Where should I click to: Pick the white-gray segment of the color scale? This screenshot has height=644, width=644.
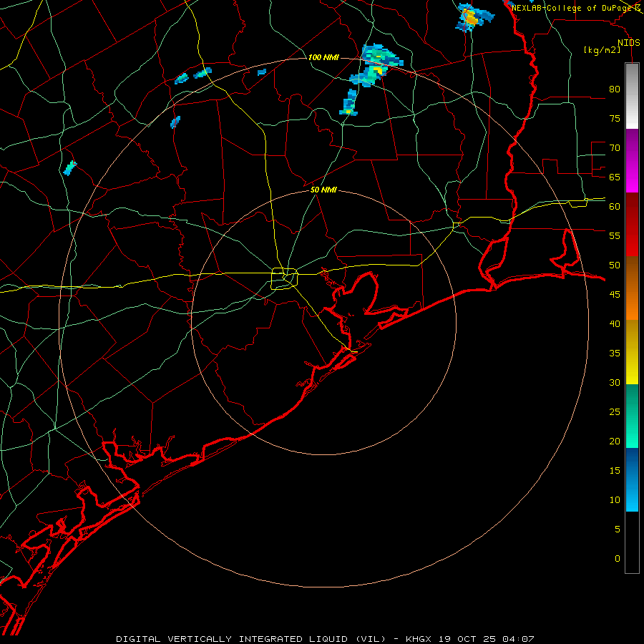632,96
